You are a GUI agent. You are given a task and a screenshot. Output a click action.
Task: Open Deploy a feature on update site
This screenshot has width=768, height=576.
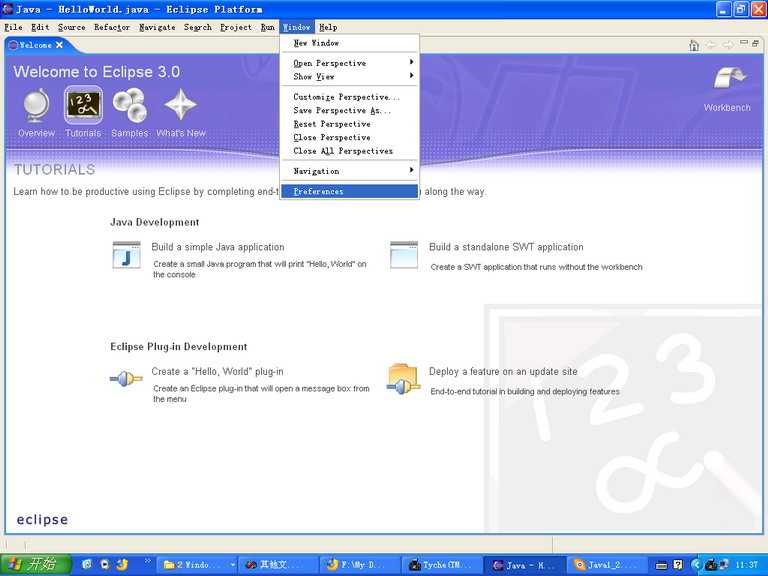coord(504,372)
